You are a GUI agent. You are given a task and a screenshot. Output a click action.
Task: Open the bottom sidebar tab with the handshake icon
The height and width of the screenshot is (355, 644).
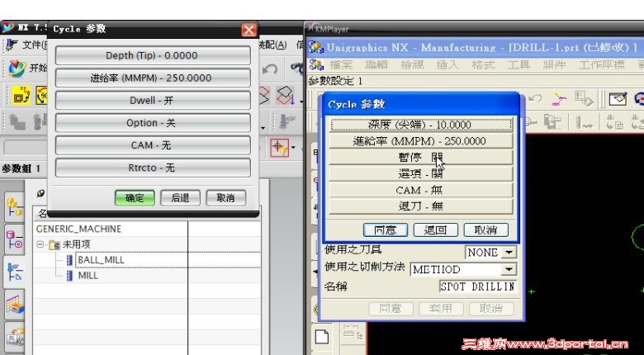[16, 338]
